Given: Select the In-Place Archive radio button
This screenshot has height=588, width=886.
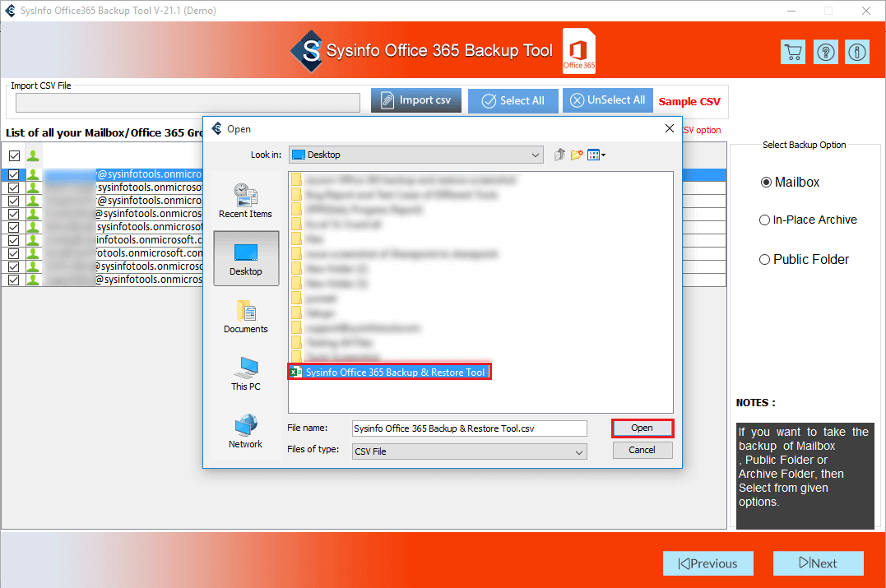Looking at the screenshot, I should point(764,220).
